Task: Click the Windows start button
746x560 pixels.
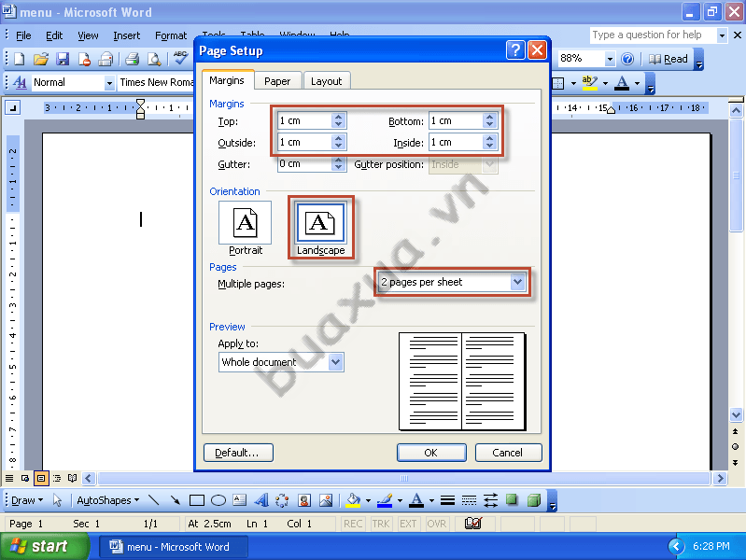Action: pos(44,546)
